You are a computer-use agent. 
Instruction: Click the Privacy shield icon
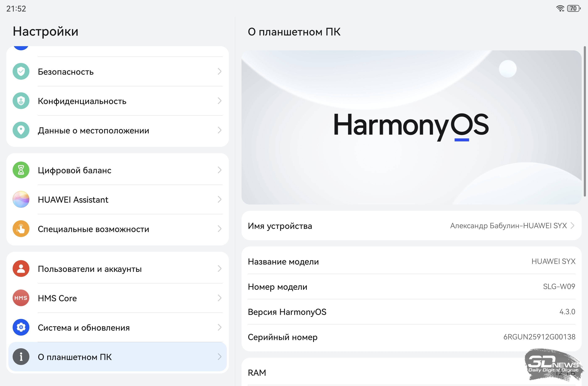click(x=21, y=101)
